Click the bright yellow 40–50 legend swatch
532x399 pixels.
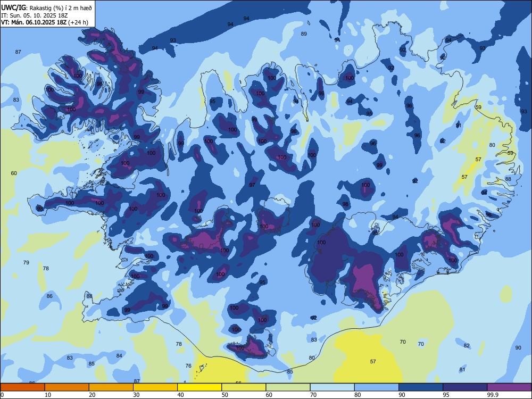click(199, 387)
